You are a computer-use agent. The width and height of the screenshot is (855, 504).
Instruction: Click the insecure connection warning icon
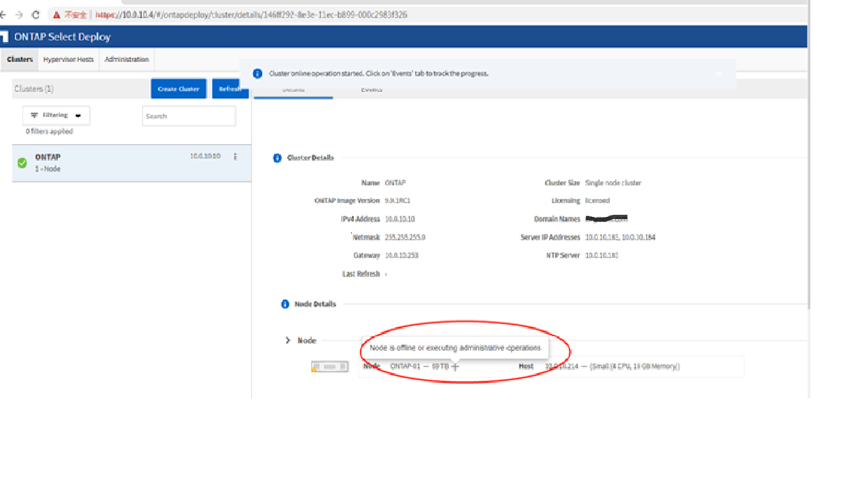point(56,15)
